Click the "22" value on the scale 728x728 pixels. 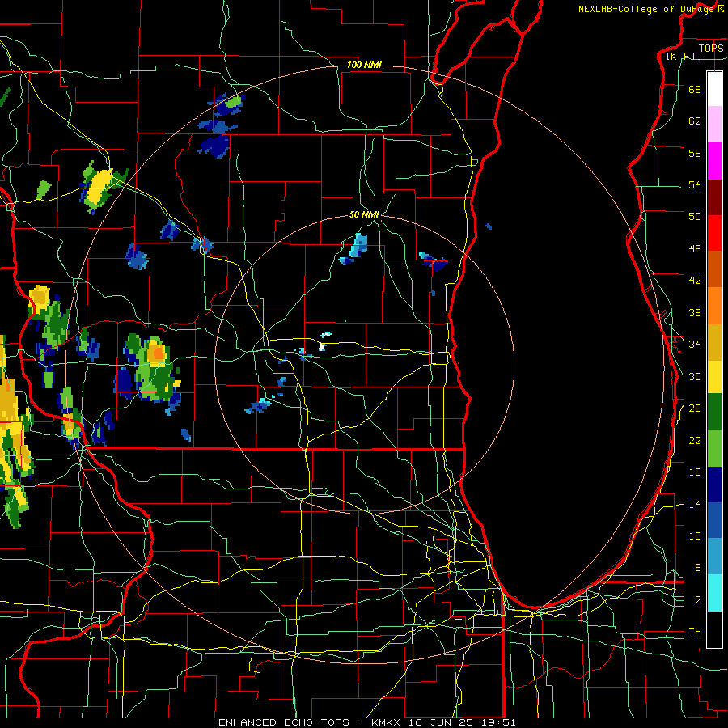[x=695, y=440]
